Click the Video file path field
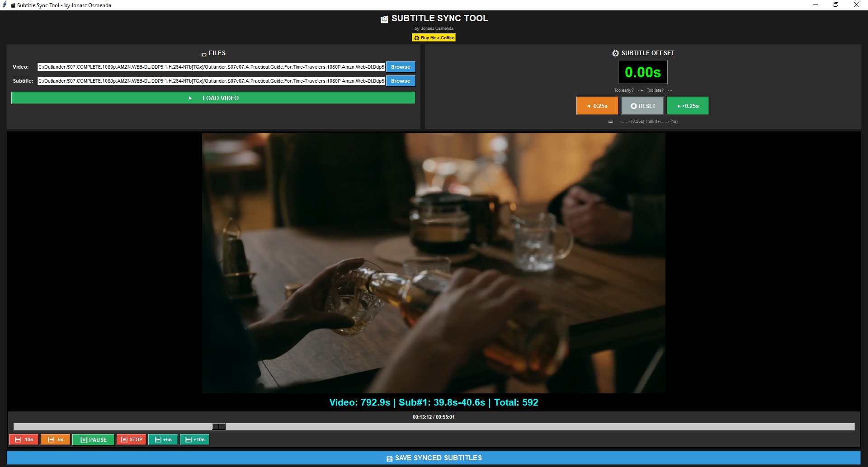 click(x=211, y=67)
